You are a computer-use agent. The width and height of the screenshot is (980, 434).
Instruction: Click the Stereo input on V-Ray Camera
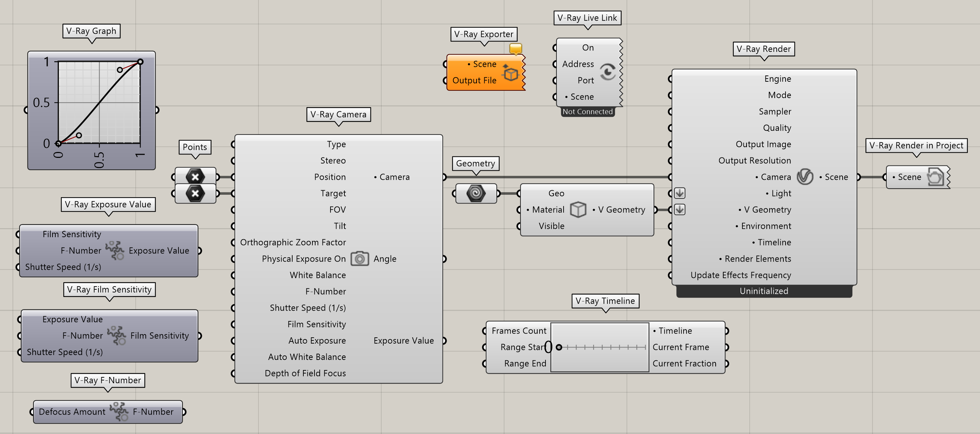(333, 161)
